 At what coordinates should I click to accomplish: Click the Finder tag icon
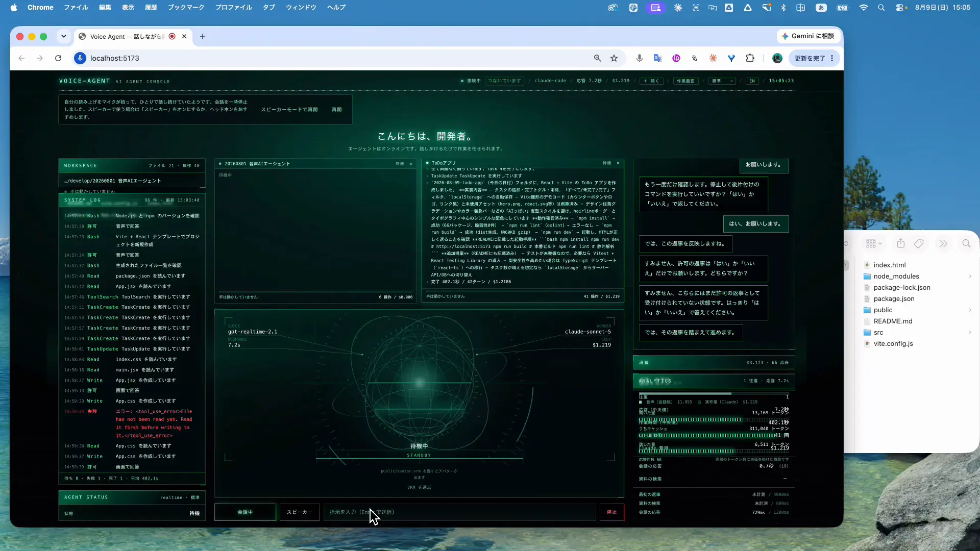(919, 243)
